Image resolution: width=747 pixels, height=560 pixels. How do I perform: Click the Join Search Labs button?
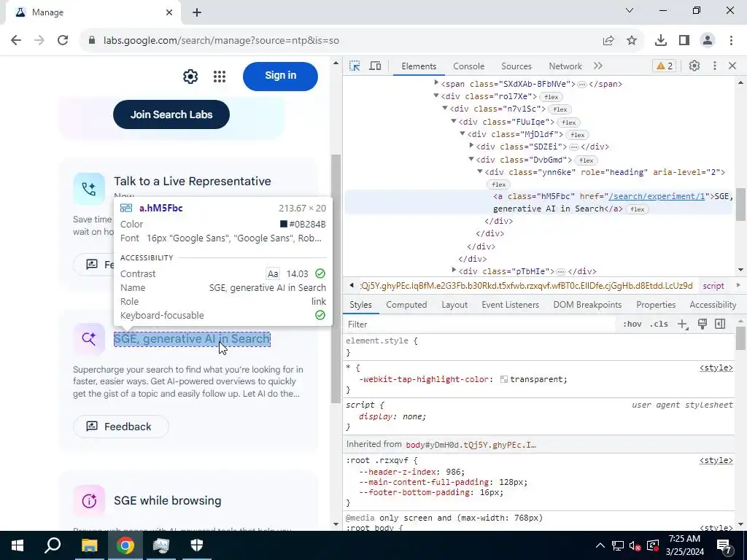(171, 114)
